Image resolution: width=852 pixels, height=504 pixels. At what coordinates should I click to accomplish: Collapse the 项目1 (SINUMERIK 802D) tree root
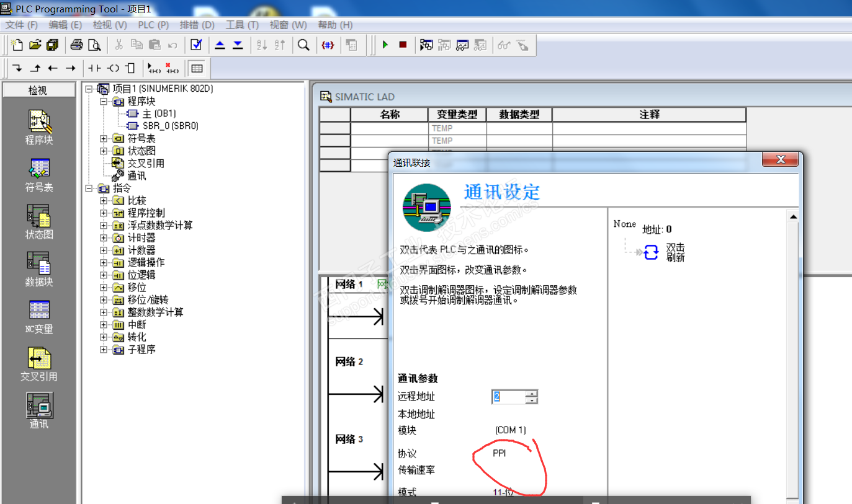89,89
